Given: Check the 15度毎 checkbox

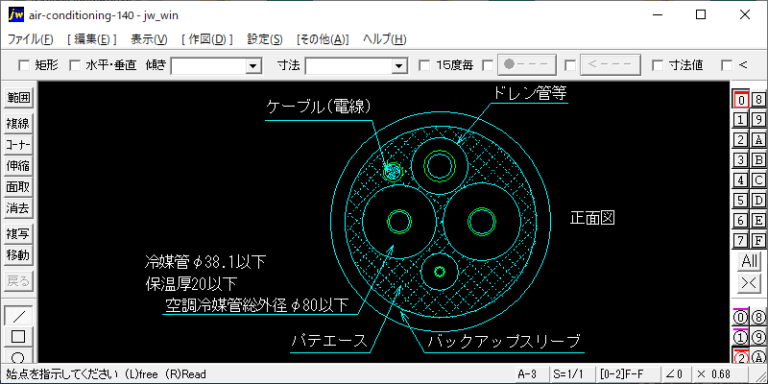Looking at the screenshot, I should 425,65.
